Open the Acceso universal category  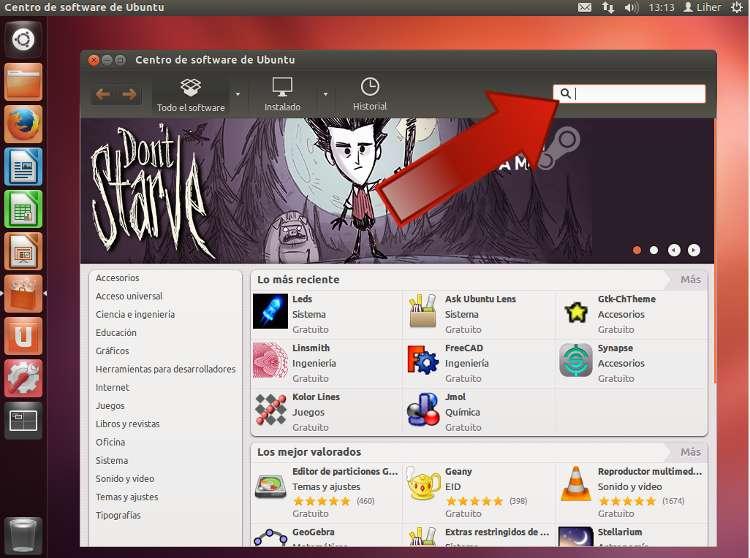[x=129, y=296]
